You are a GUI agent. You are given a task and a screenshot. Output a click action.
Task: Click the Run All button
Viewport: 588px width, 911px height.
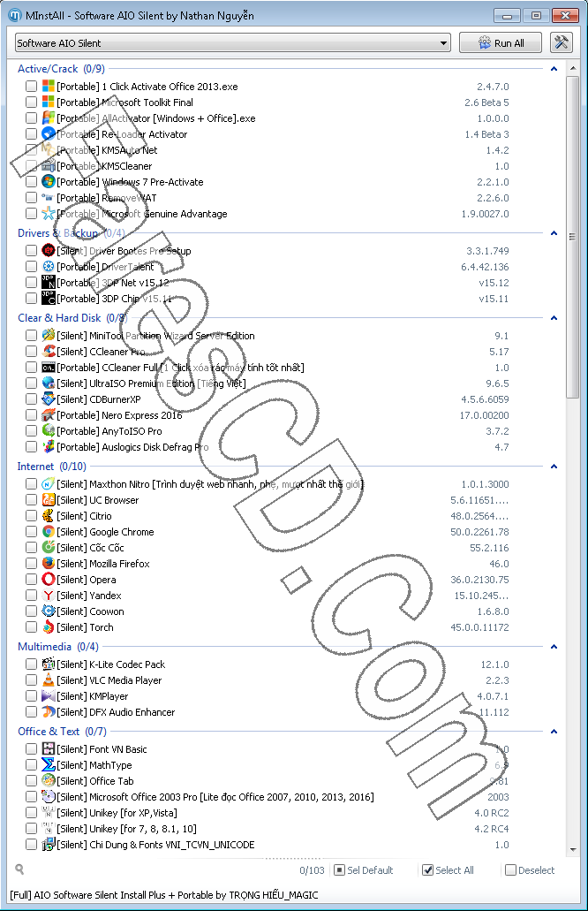click(501, 43)
